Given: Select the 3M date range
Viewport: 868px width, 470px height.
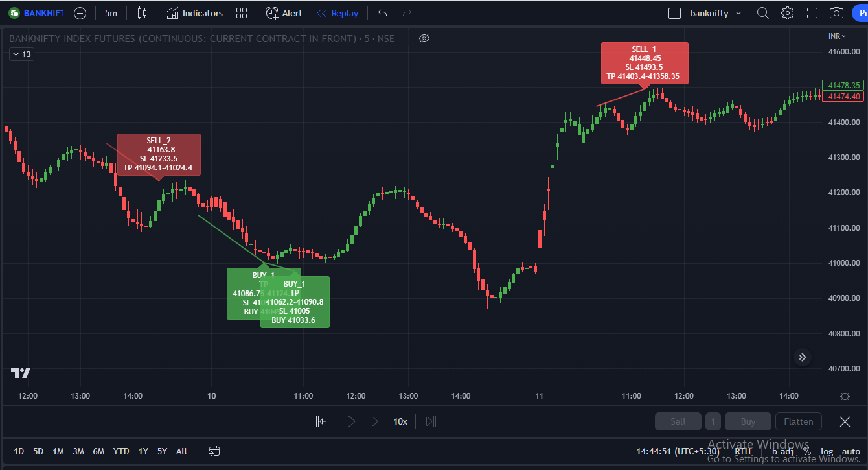Looking at the screenshot, I should (x=78, y=451).
